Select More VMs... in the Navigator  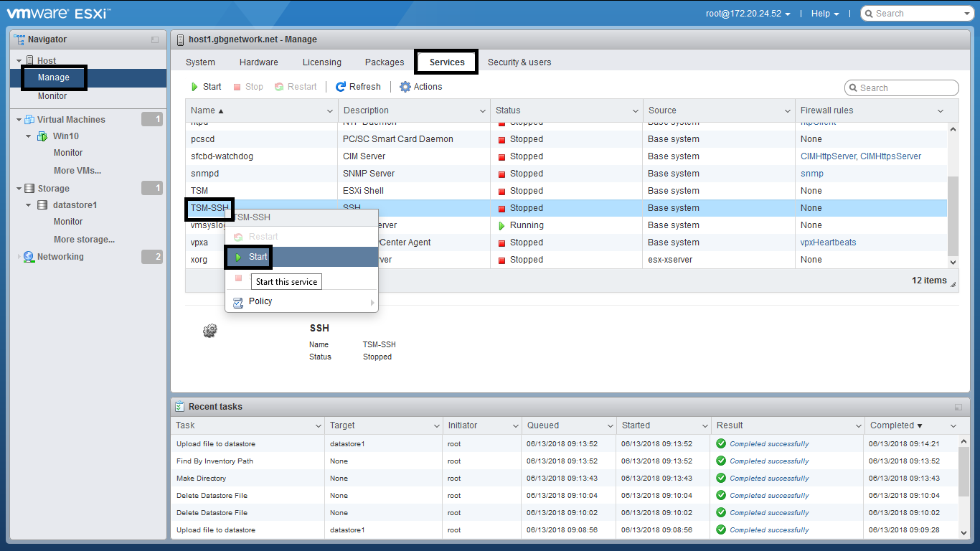point(77,171)
